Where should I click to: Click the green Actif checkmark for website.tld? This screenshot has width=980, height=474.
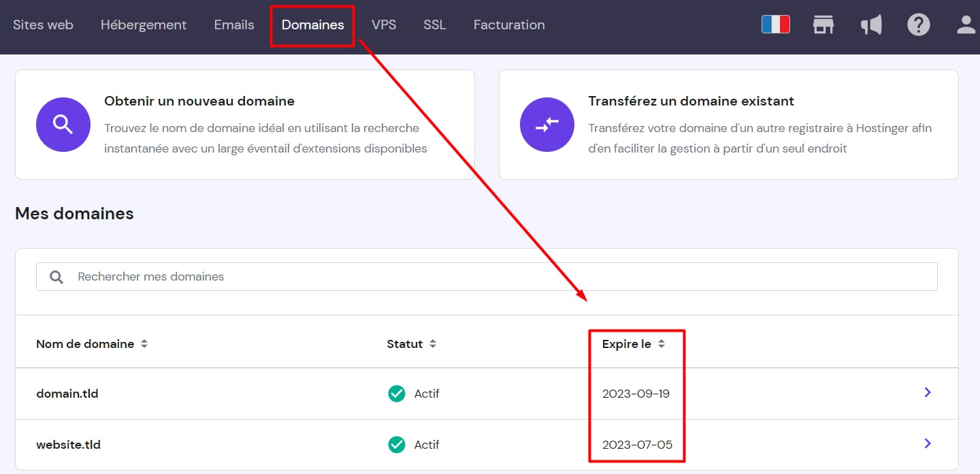[396, 445]
